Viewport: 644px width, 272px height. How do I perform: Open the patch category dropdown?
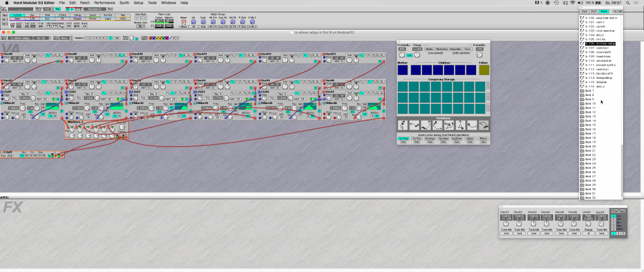[42, 38]
